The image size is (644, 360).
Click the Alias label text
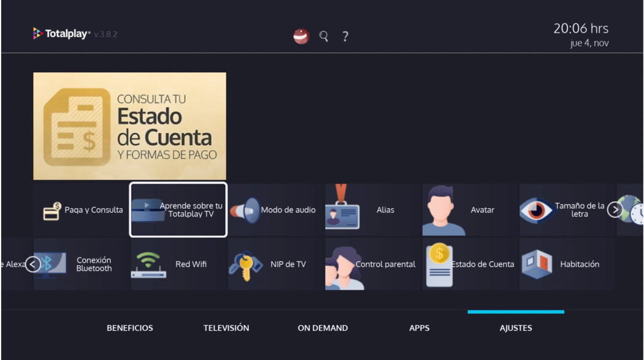[385, 210]
